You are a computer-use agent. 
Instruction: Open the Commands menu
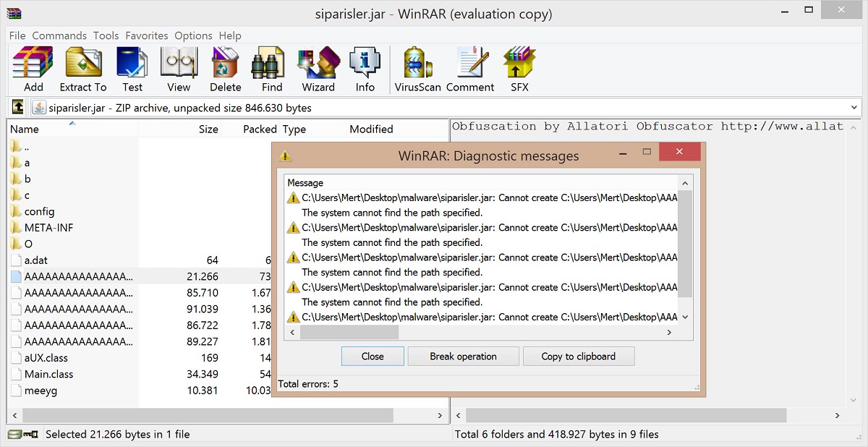59,35
